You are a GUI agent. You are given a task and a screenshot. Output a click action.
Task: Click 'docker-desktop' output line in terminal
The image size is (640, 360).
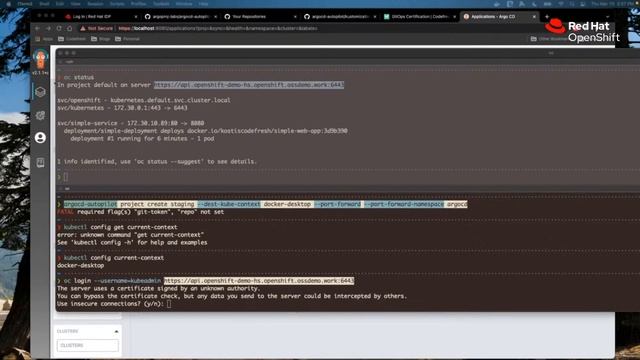[x=80, y=266]
